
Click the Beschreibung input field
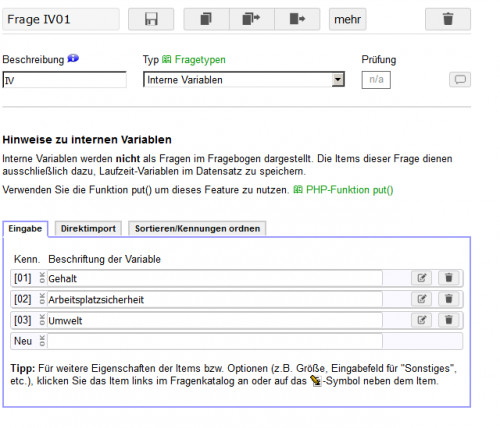(x=64, y=80)
